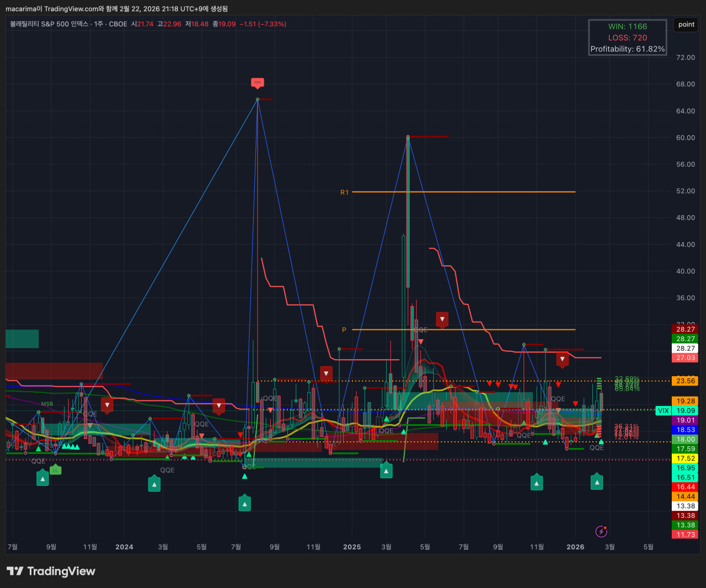The height and width of the screenshot is (588, 706).
Task: Click the green MSB label on chart
Action: (x=47, y=404)
